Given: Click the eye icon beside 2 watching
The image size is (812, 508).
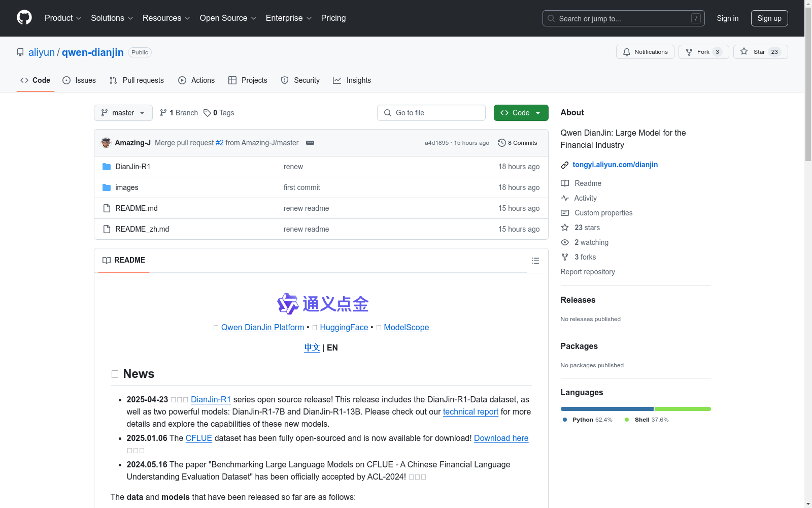Looking at the screenshot, I should coord(565,242).
